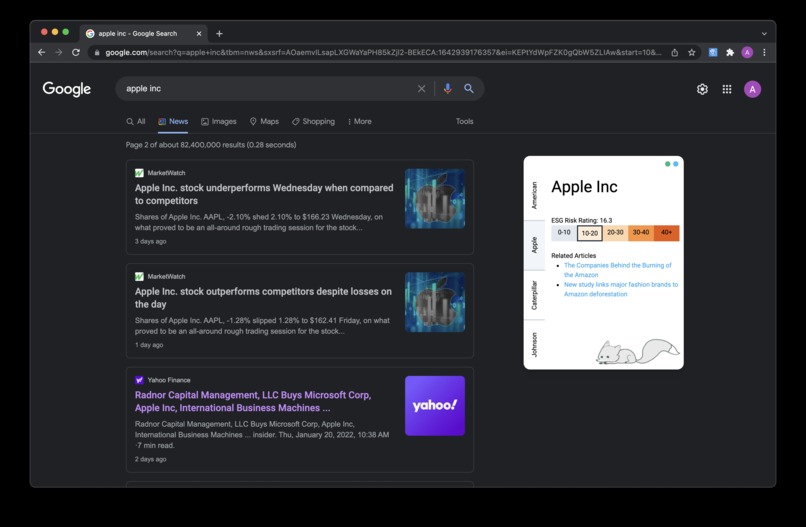
Task: Open The Companies Behind the Burning link
Action: coord(617,270)
